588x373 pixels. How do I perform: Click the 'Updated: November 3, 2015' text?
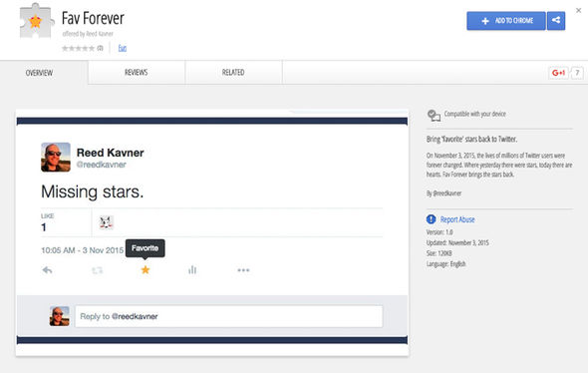pos(457,242)
